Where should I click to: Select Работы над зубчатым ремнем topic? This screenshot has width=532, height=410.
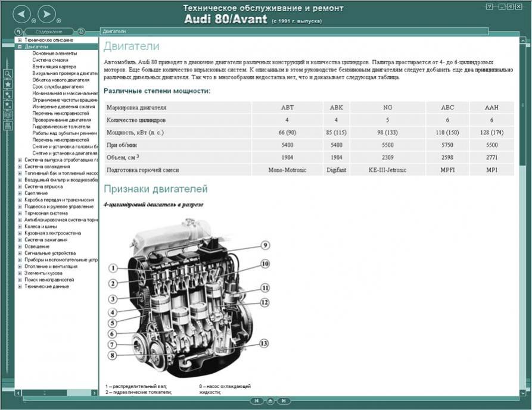(65, 133)
